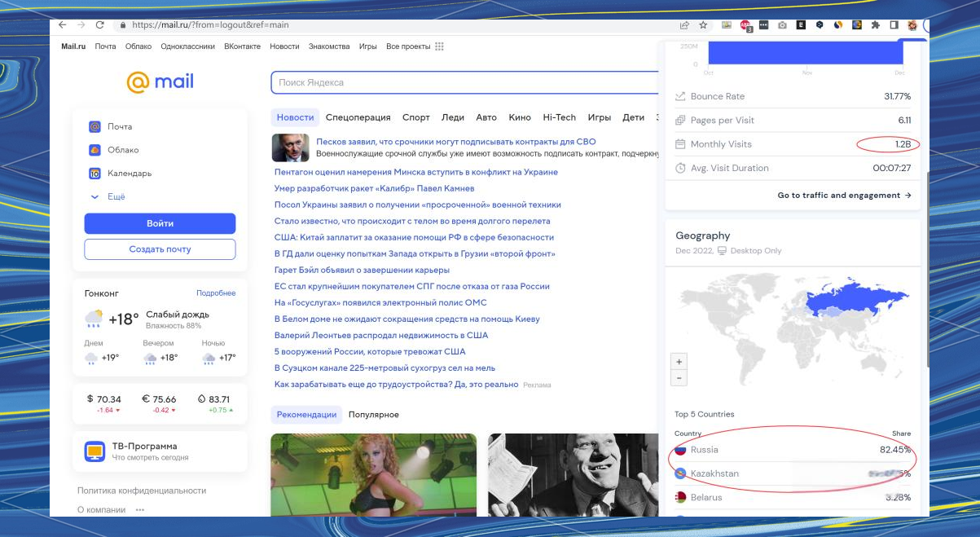Open Одноклассники in the top navigation
The width and height of the screenshot is (980, 537).
188,46
